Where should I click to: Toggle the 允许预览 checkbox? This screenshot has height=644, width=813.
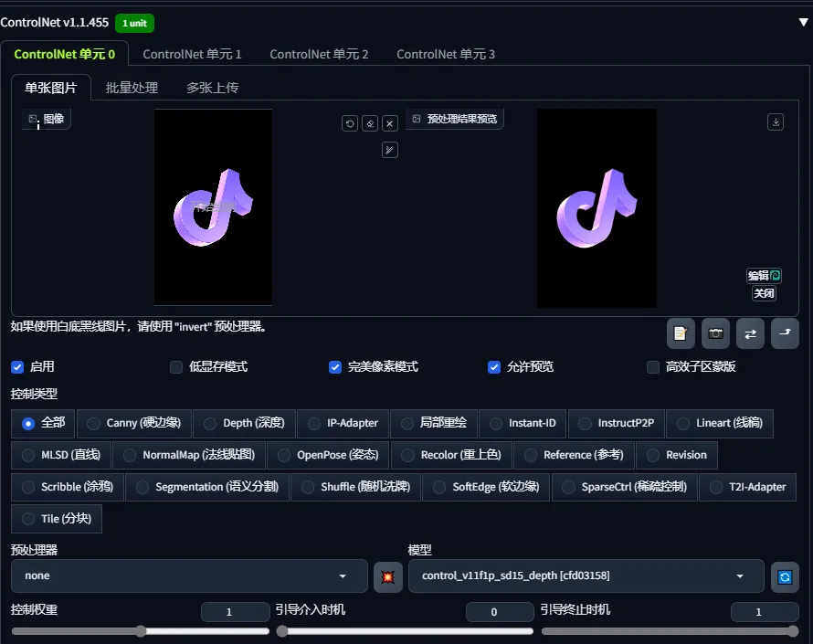click(494, 367)
